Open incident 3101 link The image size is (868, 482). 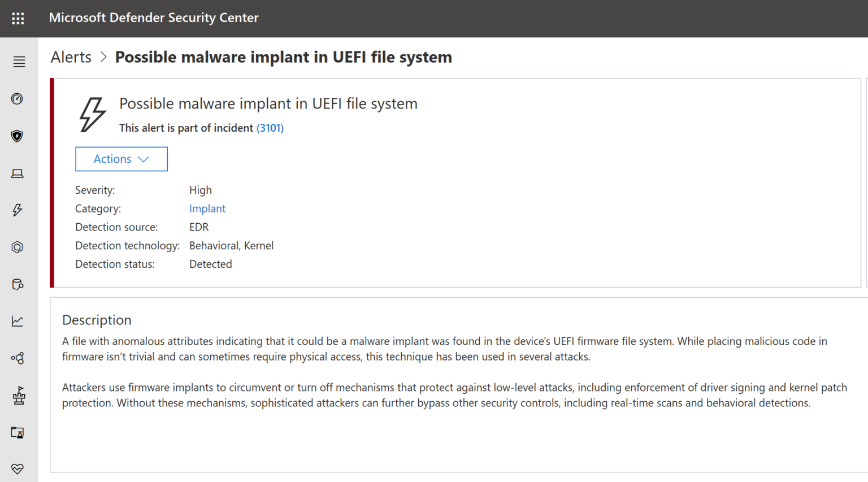[x=270, y=128]
